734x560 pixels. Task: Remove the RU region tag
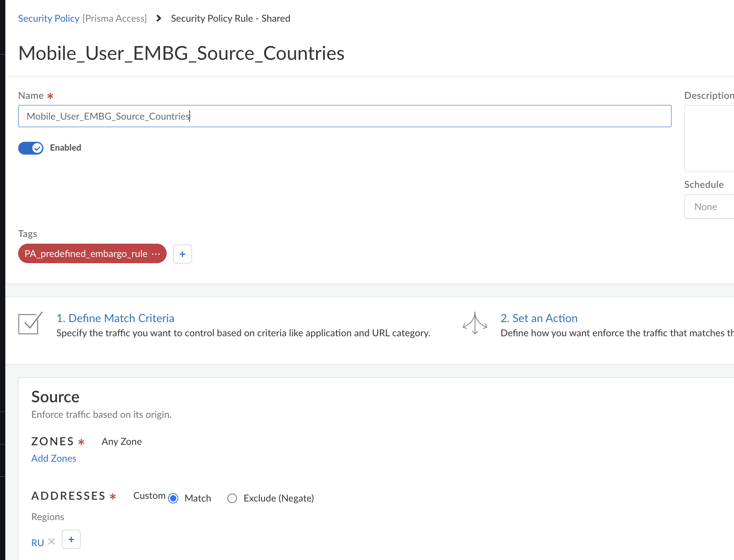click(51, 541)
